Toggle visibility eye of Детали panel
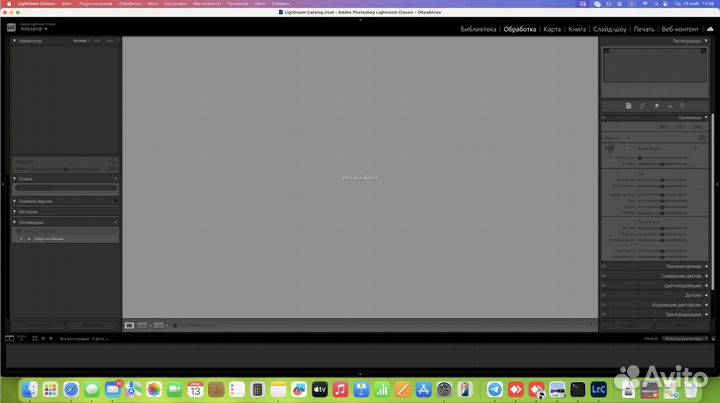This screenshot has height=403, width=720. [603, 295]
